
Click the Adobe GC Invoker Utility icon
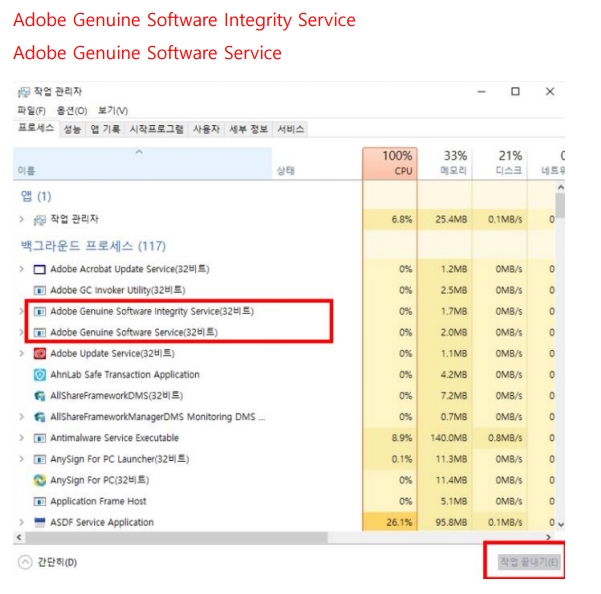(x=40, y=291)
